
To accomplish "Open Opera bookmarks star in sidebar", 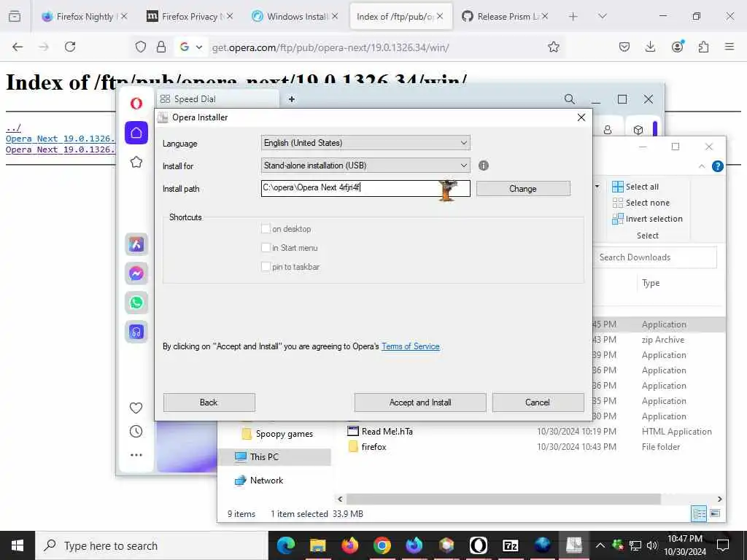I will (x=136, y=162).
